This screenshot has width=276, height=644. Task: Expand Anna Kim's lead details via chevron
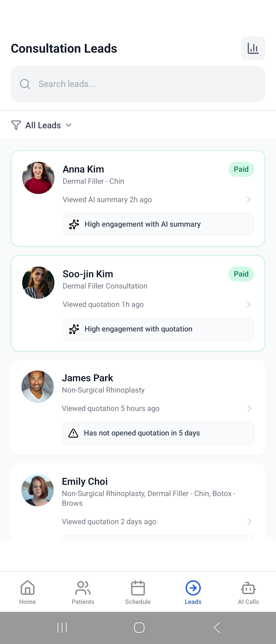[249, 200]
